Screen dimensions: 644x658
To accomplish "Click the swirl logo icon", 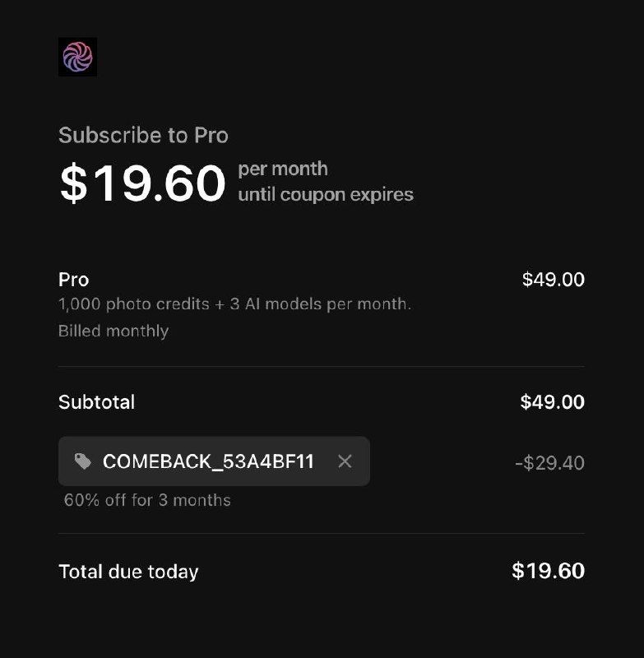I will (77, 57).
